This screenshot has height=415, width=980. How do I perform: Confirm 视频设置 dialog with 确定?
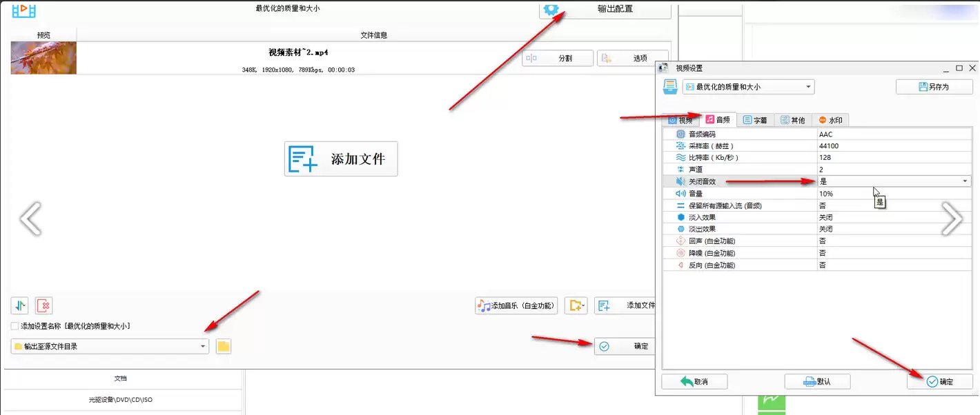(x=940, y=381)
